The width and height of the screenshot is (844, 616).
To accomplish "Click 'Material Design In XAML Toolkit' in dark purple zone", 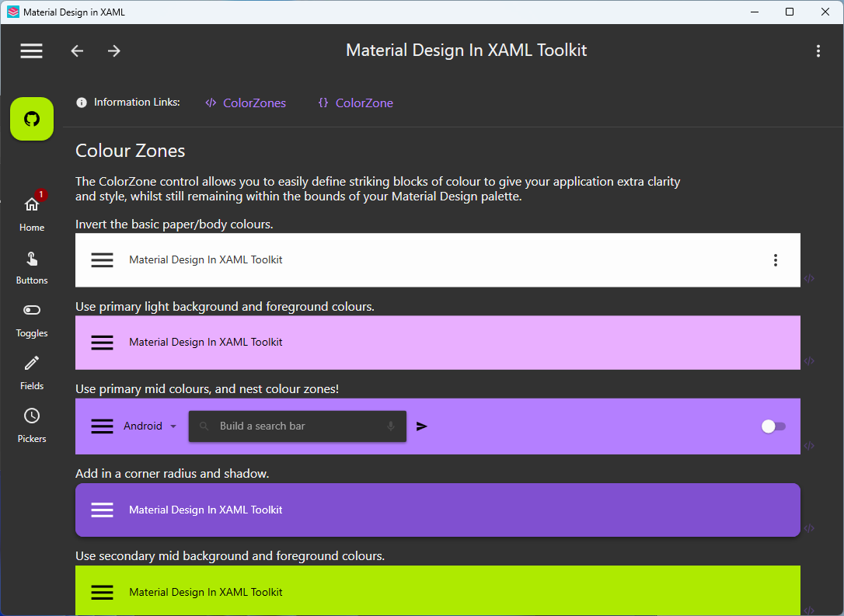I will pyautogui.click(x=206, y=510).
